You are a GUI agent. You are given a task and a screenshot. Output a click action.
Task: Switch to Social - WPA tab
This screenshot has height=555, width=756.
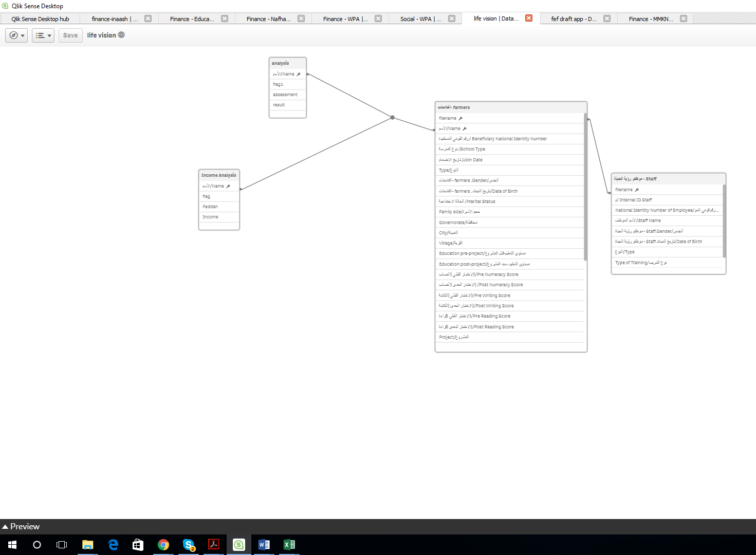(x=421, y=19)
